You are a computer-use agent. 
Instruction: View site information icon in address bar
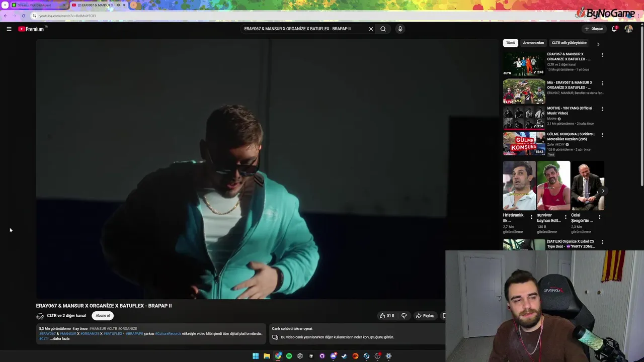34,16
